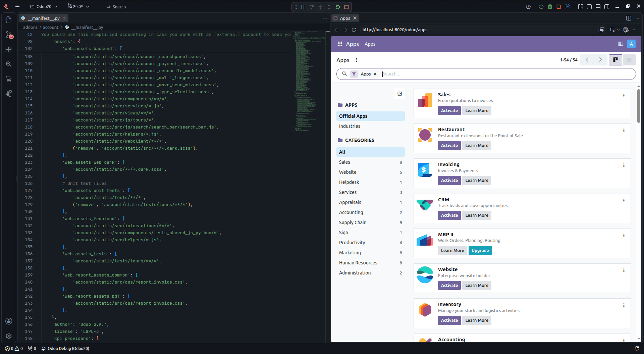The width and height of the screenshot is (644, 354).
Task: Open notifications bell in the status bar
Action: pos(637,349)
